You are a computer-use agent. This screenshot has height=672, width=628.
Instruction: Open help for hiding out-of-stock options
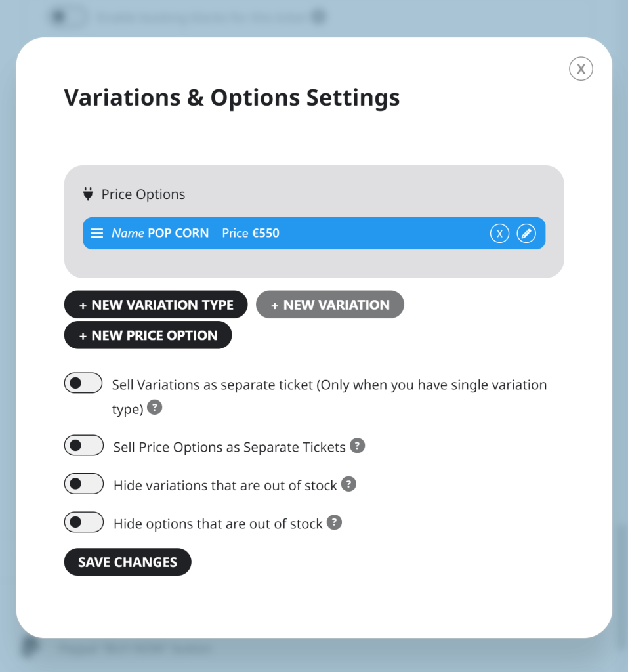[334, 522]
